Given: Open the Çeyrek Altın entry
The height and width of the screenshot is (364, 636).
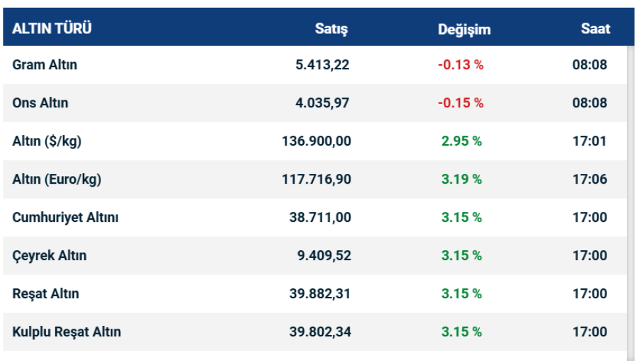Looking at the screenshot, I should pyautogui.click(x=49, y=256).
